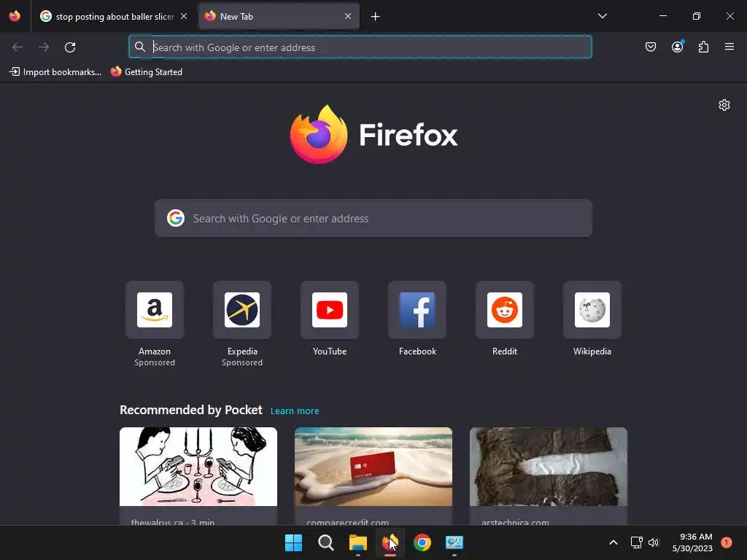The image size is (747, 560).
Task: Launch Google Chrome from the taskbar
Action: [422, 542]
